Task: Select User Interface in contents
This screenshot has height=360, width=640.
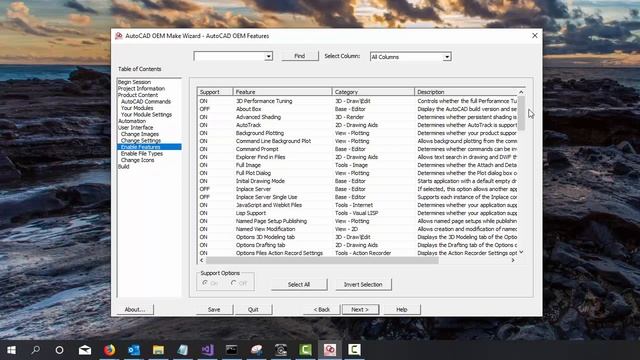Action: pyautogui.click(x=136, y=128)
